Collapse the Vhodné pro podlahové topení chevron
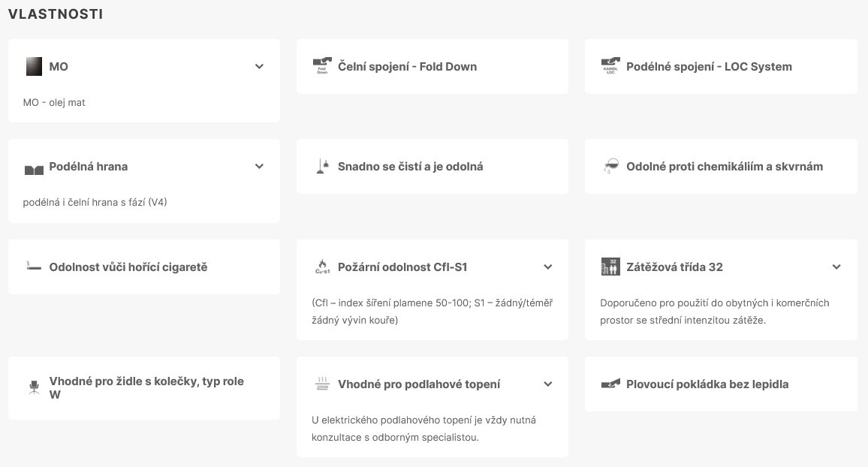The height and width of the screenshot is (467, 868). [548, 384]
